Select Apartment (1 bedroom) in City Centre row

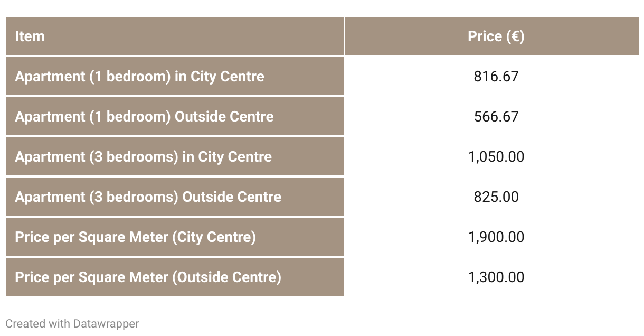click(323, 76)
